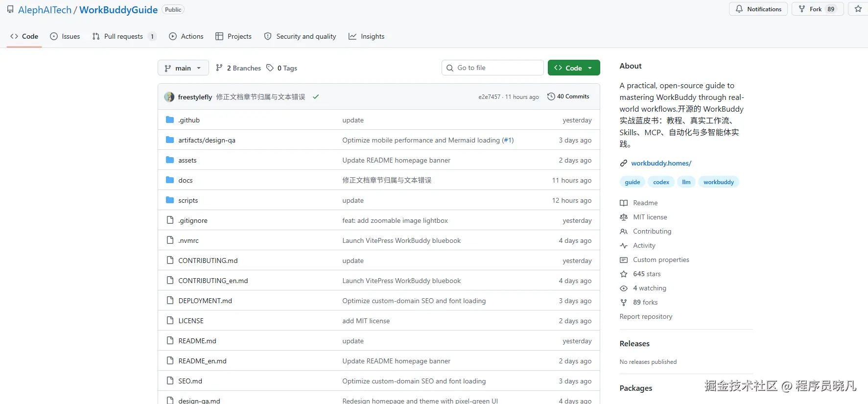Screen dimensions: 868x404
Task: Click the LICENSE file icon
Action: [x=170, y=321]
